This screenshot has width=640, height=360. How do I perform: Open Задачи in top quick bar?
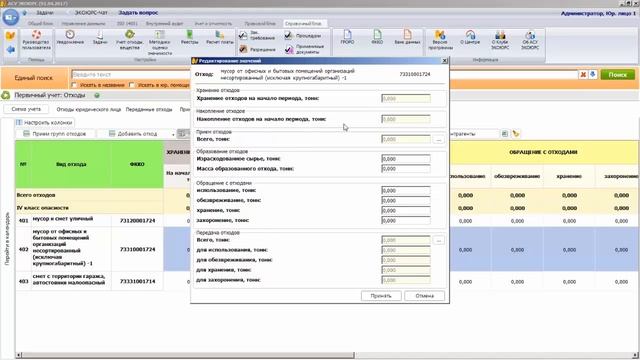(x=44, y=13)
